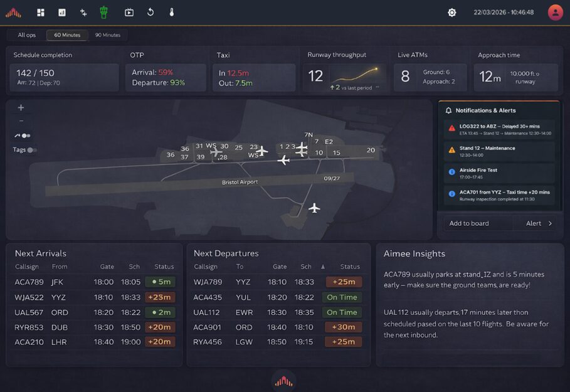Screen dimensions: 570x392
Task: Select arrival row UAL567 from ORD
Action: coord(95,312)
